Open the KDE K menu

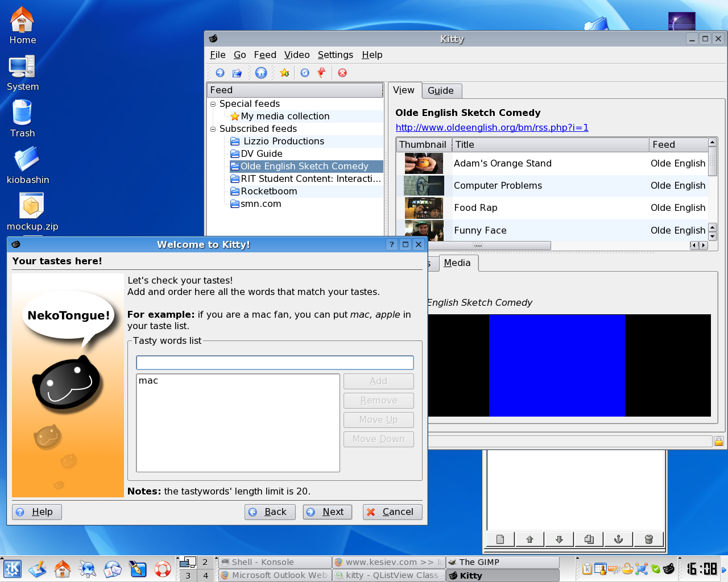pos(12,569)
